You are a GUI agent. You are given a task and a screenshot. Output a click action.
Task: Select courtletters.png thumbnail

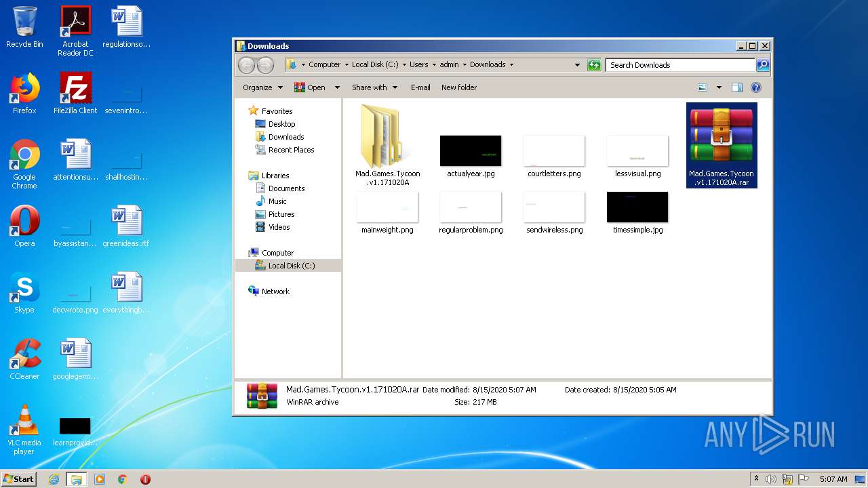tap(554, 156)
